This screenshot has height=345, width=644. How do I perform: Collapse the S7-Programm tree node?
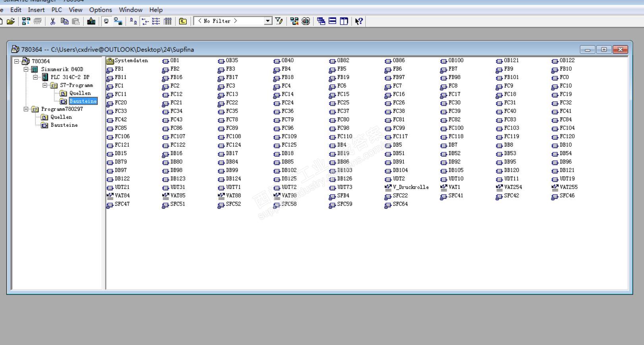(45, 85)
